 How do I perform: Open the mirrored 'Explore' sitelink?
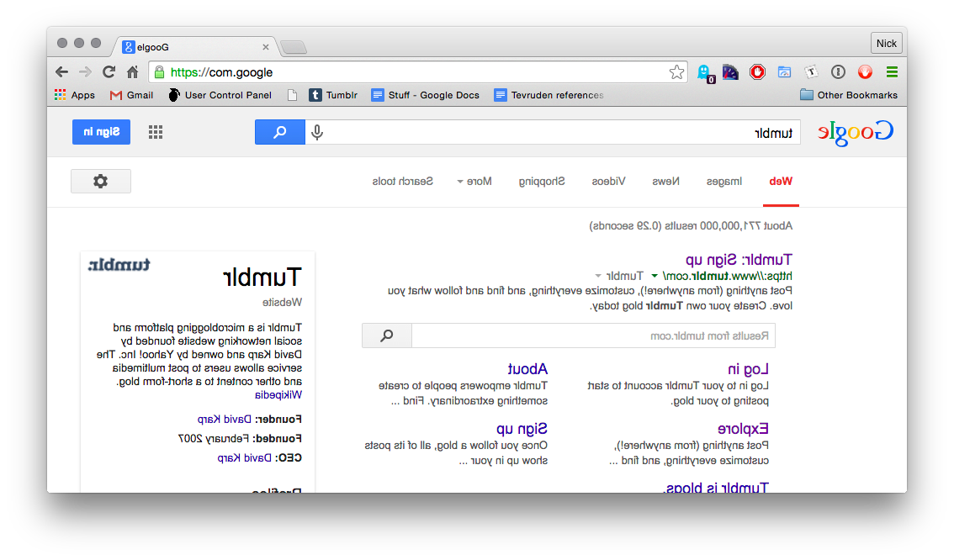coord(743,429)
